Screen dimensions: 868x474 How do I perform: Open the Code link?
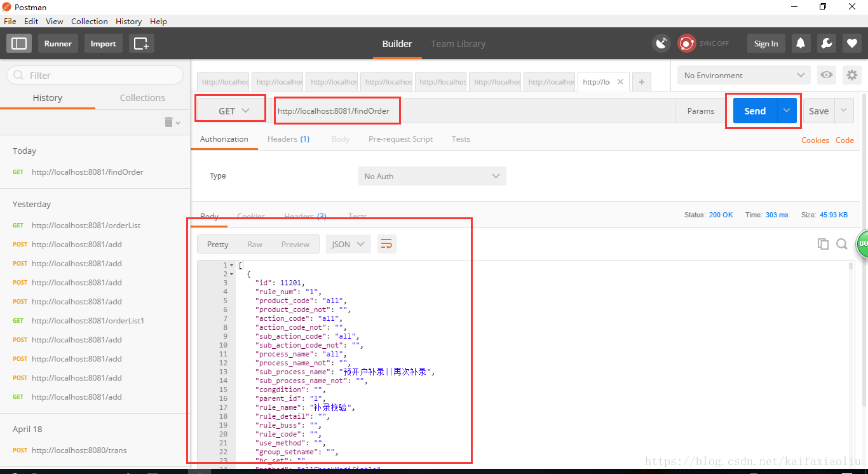(844, 140)
